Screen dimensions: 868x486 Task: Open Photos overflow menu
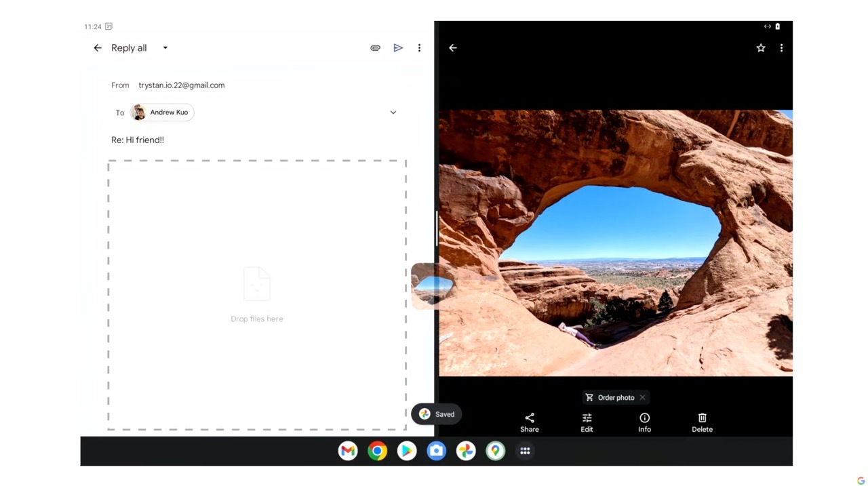(x=781, y=48)
